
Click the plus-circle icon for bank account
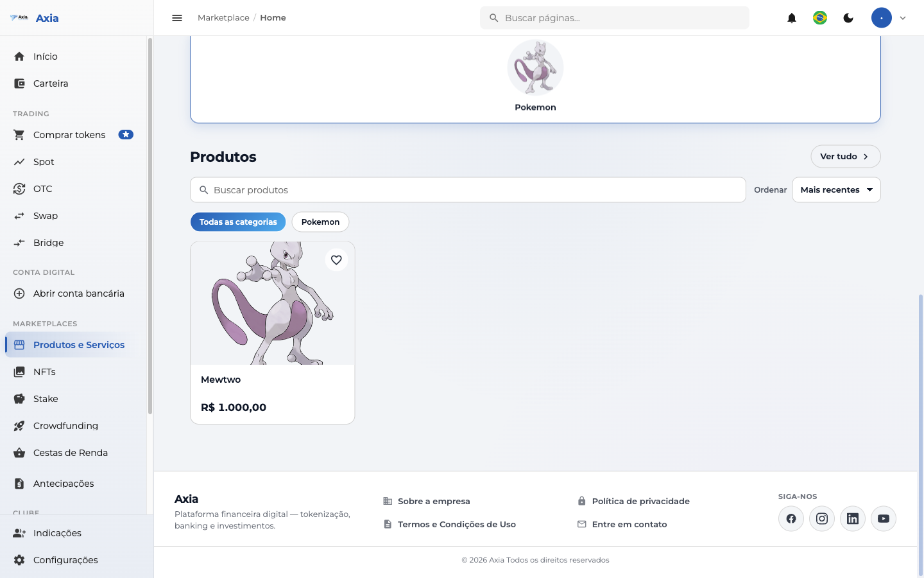19,293
